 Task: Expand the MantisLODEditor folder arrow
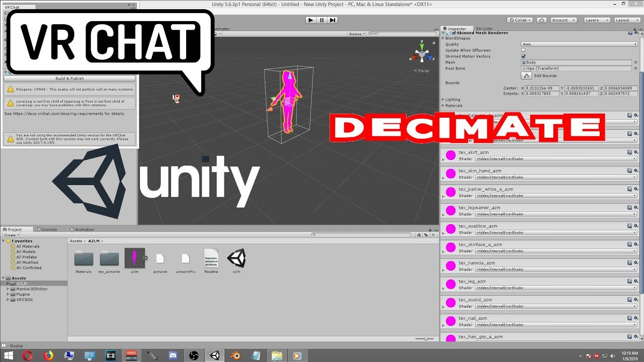click(9, 289)
